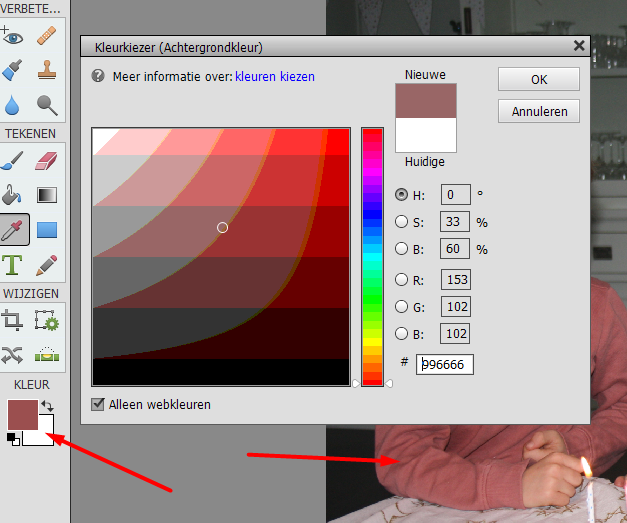Swap foreground and background colors arrow
Viewport: 627px width, 523px height.
point(46,405)
